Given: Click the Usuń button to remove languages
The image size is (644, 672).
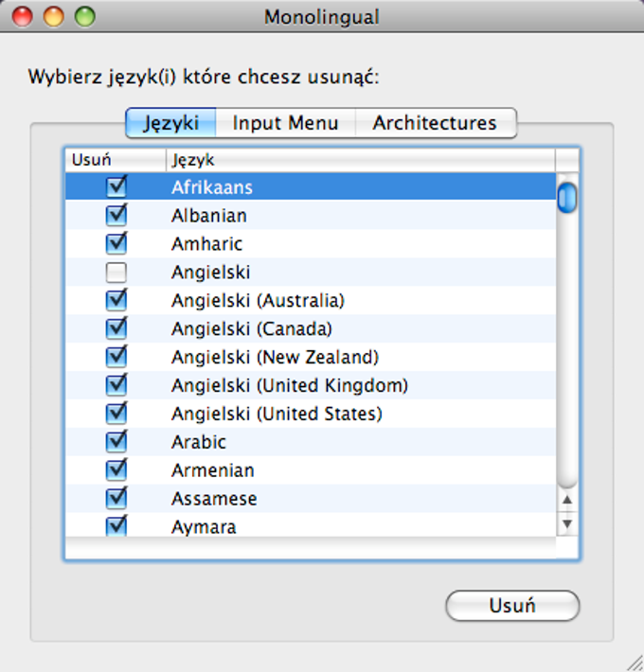Looking at the screenshot, I should pos(512,606).
